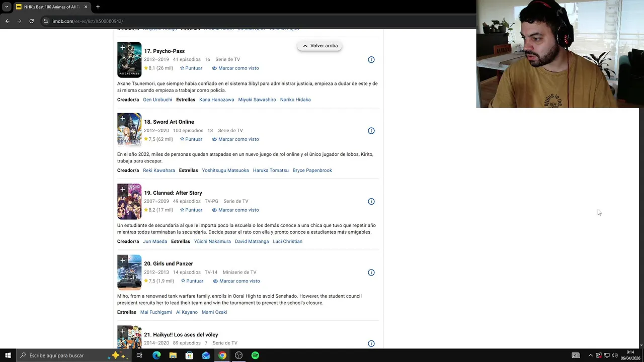Open info icon for Haikyu!! entry

tap(371, 343)
